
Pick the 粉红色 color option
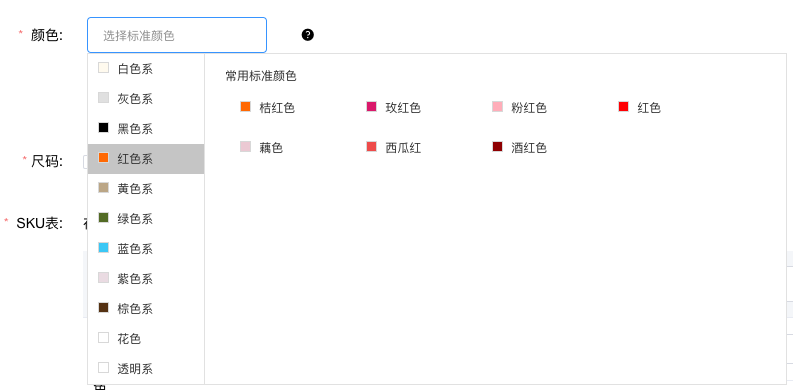tap(519, 107)
